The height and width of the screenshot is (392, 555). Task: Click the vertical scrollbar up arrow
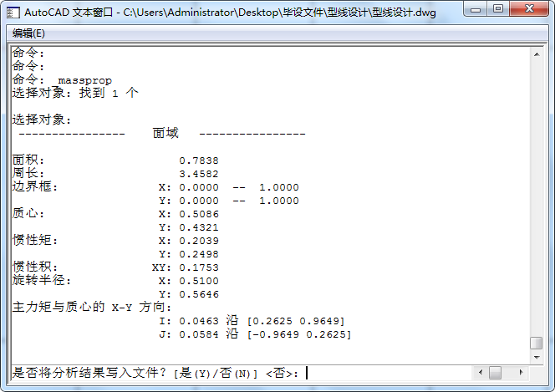(x=537, y=54)
